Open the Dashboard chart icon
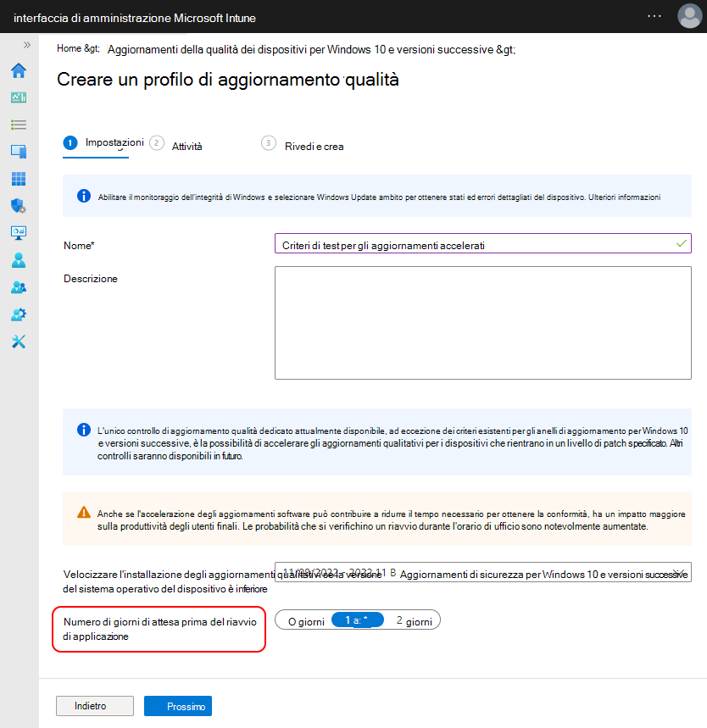The image size is (707, 728). (x=19, y=97)
